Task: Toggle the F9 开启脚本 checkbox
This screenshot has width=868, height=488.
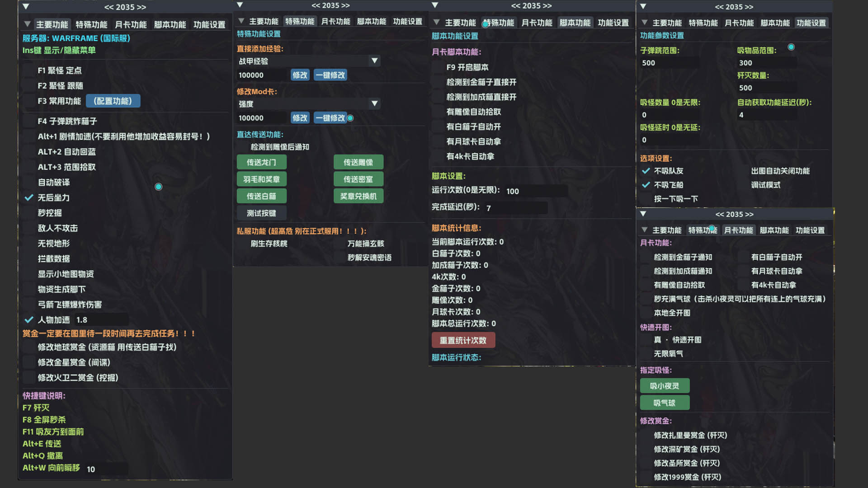Action: (x=438, y=67)
